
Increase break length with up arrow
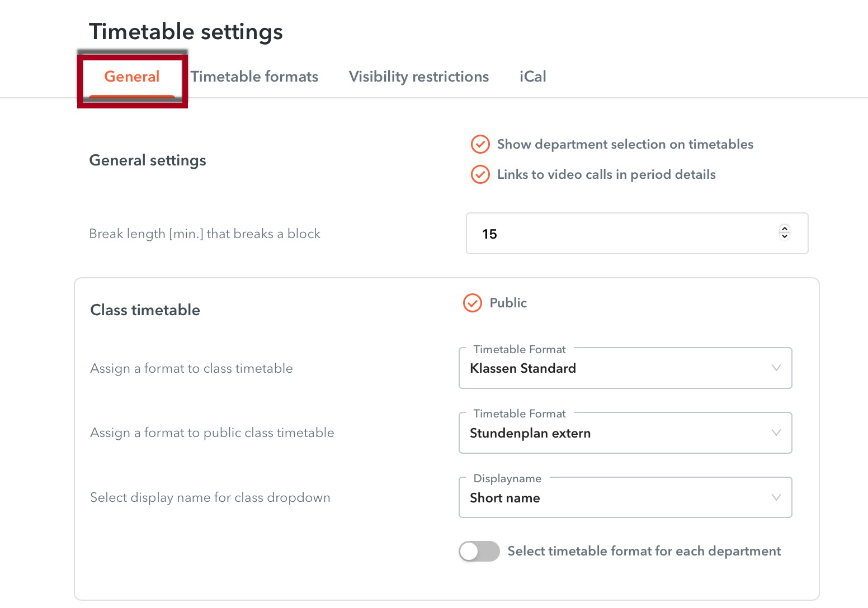tap(785, 229)
